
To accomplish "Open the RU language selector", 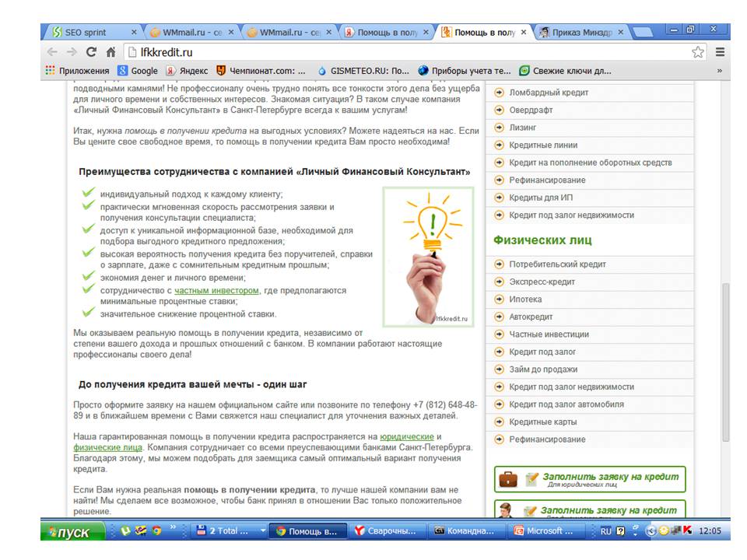I will coord(605,531).
